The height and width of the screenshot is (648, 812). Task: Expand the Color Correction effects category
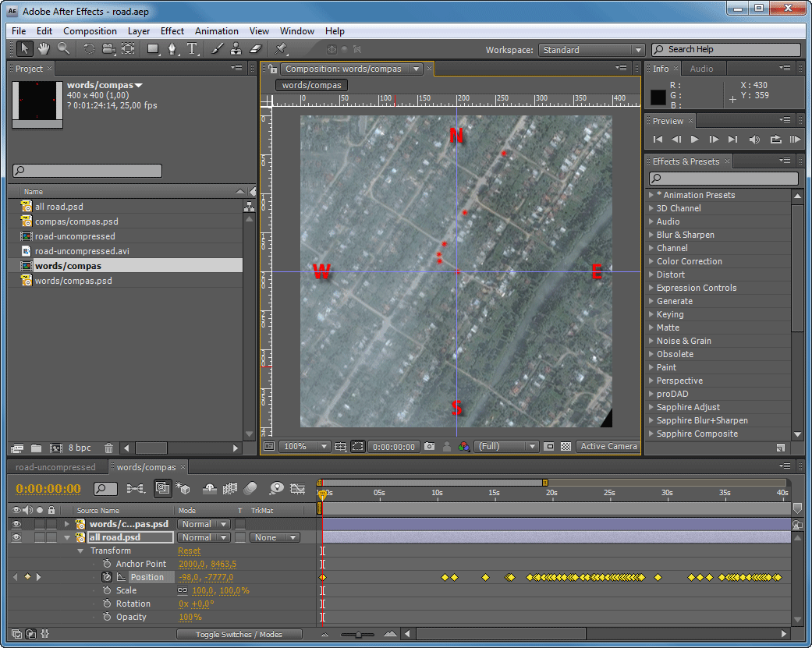pyautogui.click(x=651, y=261)
